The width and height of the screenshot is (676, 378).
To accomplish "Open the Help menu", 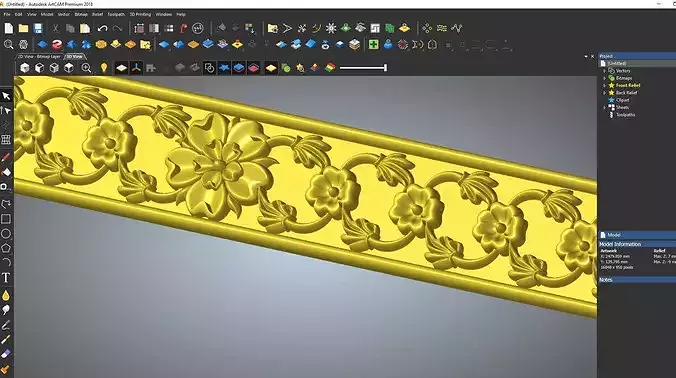I will click(x=181, y=14).
